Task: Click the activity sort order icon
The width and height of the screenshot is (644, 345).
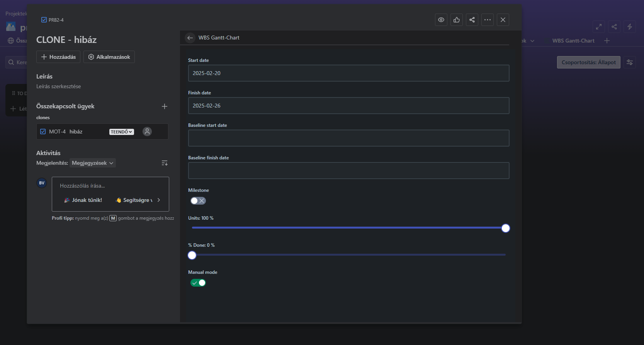Action: 165,163
